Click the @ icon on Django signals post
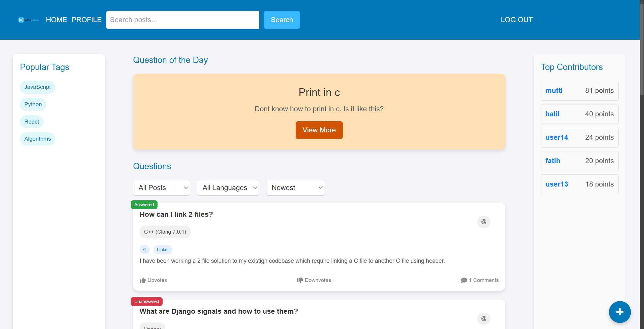The height and width of the screenshot is (329, 644). point(484,318)
